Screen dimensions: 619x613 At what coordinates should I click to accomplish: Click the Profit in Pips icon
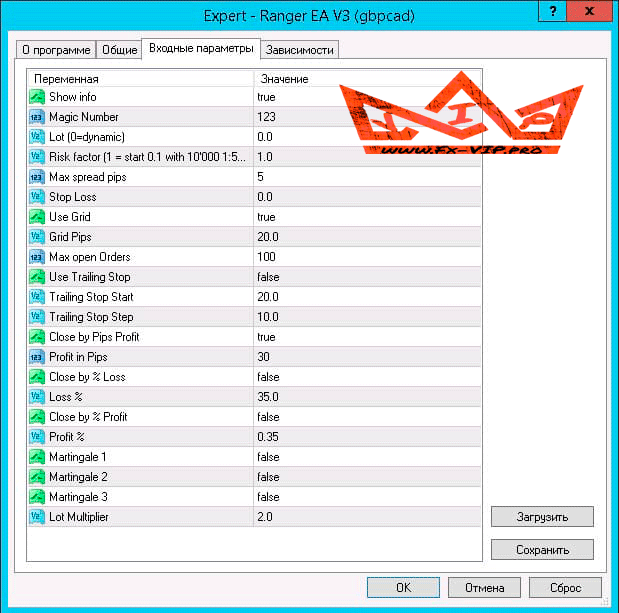(37, 357)
